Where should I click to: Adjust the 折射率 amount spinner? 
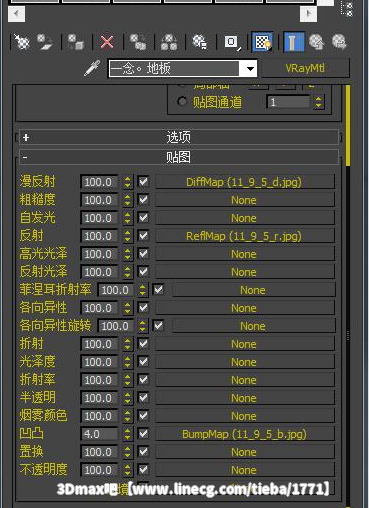pyautogui.click(x=128, y=380)
